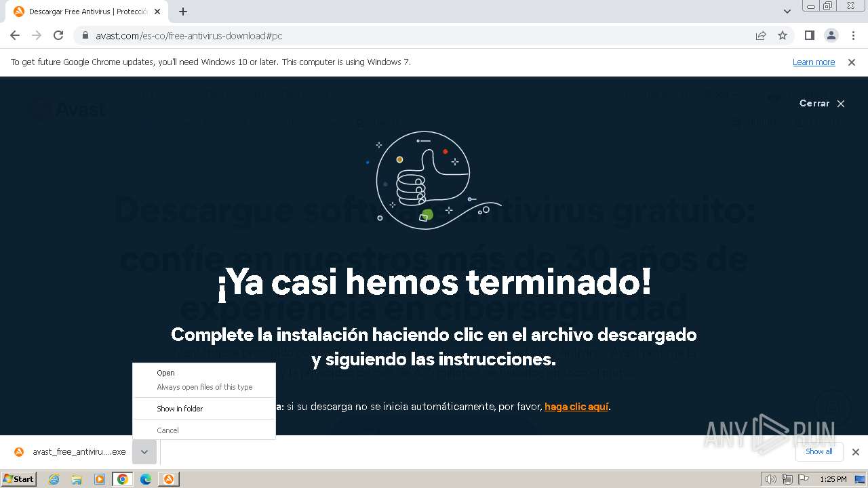Screen dimensions: 868x488
Task: Toggle the Chrome side panel
Action: point(809,35)
